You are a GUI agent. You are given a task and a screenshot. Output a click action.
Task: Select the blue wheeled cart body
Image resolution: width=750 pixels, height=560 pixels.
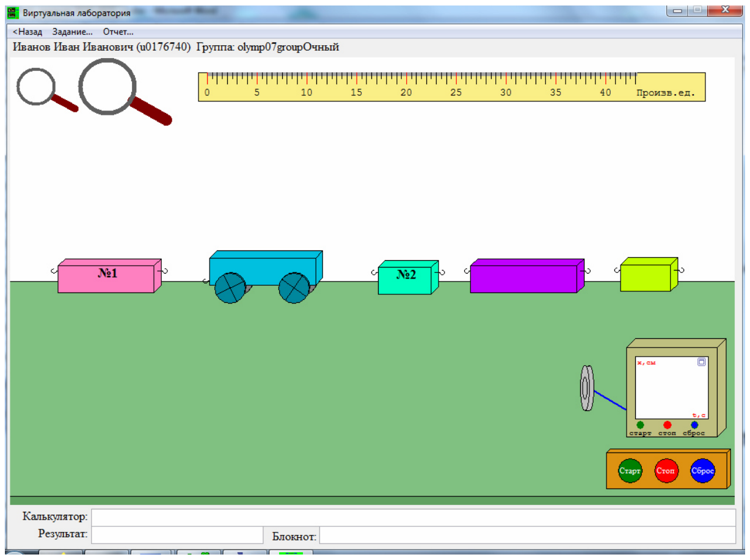click(x=266, y=267)
